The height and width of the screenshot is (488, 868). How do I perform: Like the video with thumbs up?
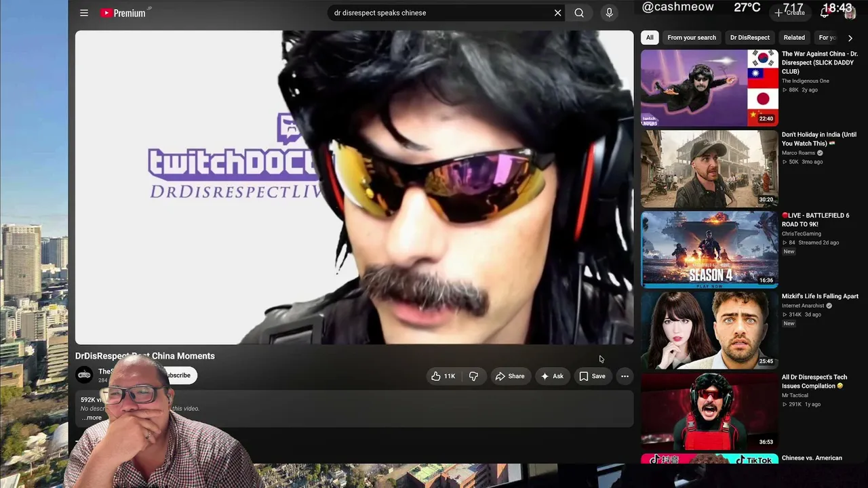click(x=443, y=376)
